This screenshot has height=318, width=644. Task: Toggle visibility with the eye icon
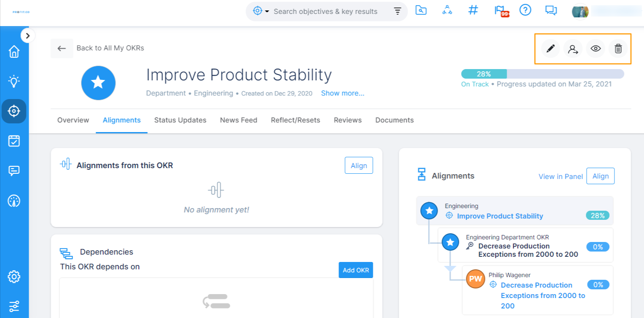pyautogui.click(x=595, y=49)
